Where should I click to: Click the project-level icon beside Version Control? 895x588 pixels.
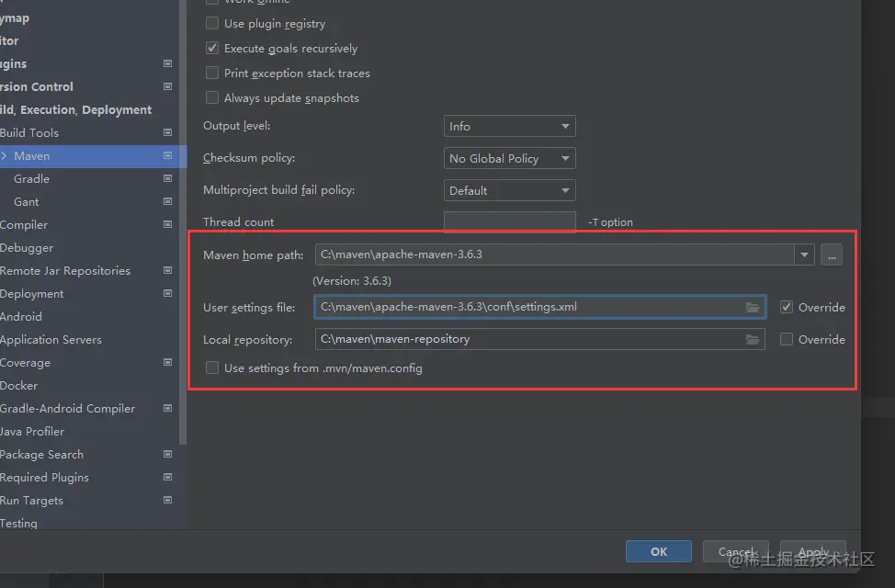click(x=168, y=86)
